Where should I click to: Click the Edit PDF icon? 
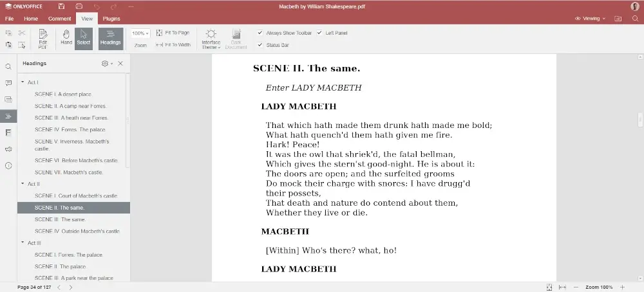43,38
